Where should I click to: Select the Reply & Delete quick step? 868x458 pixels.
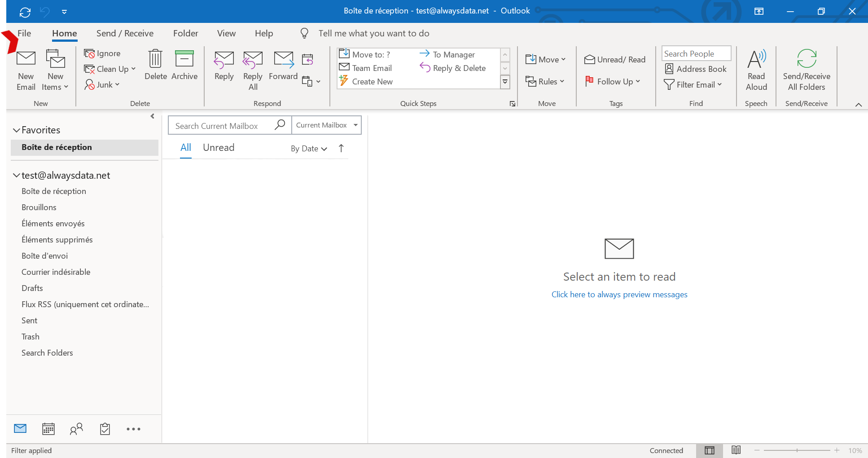click(x=452, y=68)
